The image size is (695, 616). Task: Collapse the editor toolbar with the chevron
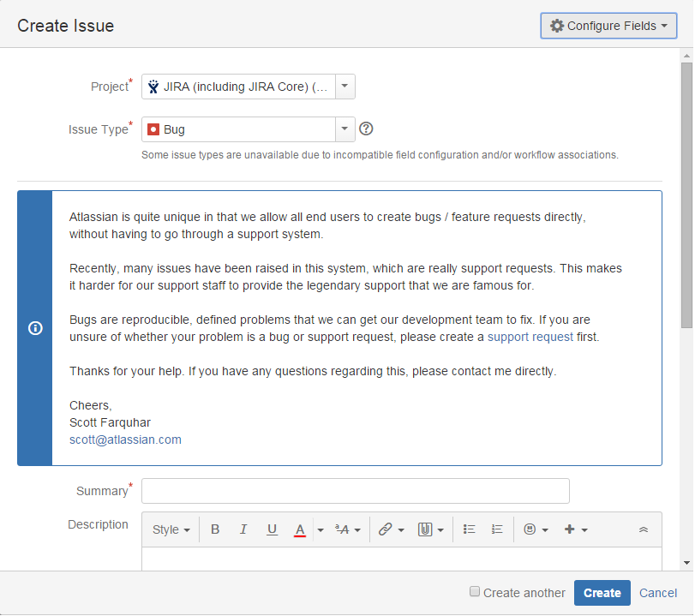coord(643,529)
